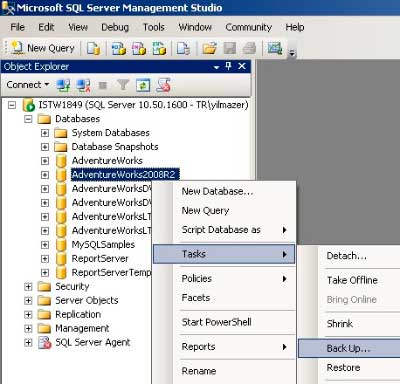Open the Connect dropdown in Object Explorer
The width and height of the screenshot is (400, 384).
pos(28,85)
